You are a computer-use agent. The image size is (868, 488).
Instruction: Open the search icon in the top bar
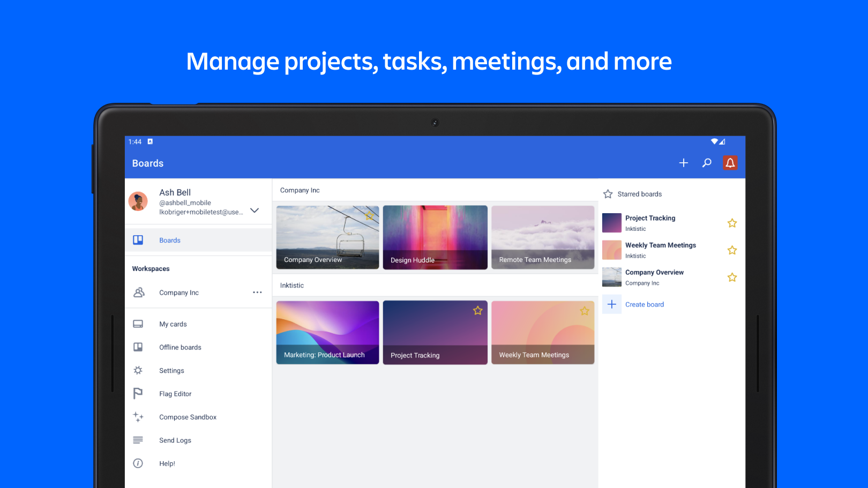point(707,162)
